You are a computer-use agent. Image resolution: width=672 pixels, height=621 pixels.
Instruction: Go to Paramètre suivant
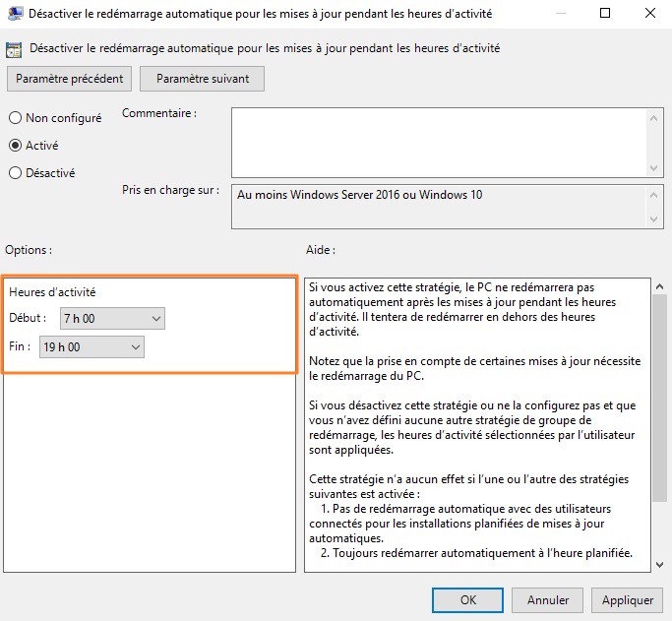click(202, 79)
